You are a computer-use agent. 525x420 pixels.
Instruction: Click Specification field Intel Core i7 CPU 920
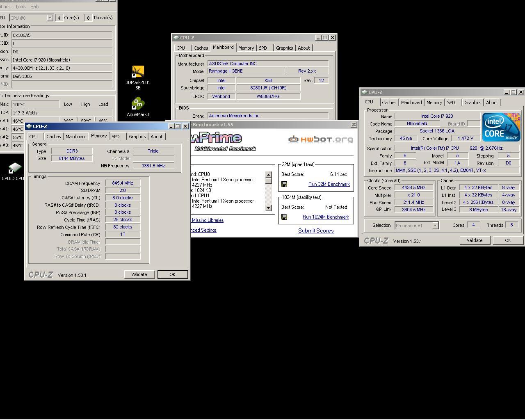click(457, 148)
